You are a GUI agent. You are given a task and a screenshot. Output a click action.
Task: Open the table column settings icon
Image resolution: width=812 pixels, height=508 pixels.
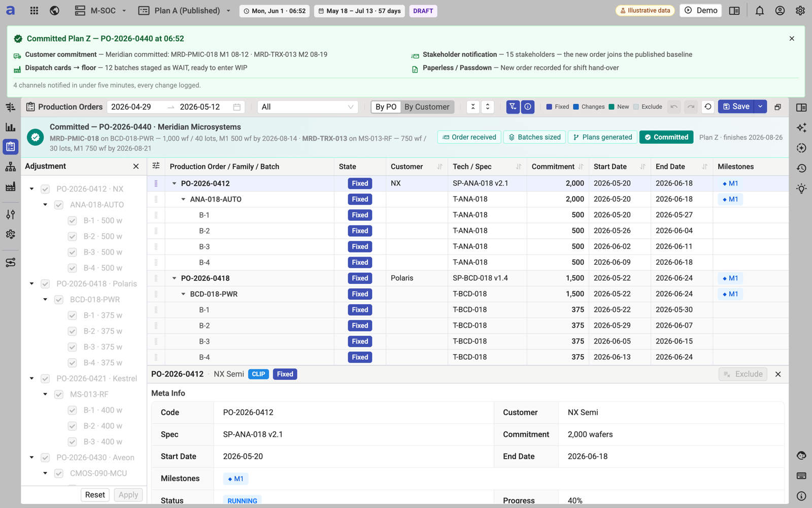tap(156, 166)
